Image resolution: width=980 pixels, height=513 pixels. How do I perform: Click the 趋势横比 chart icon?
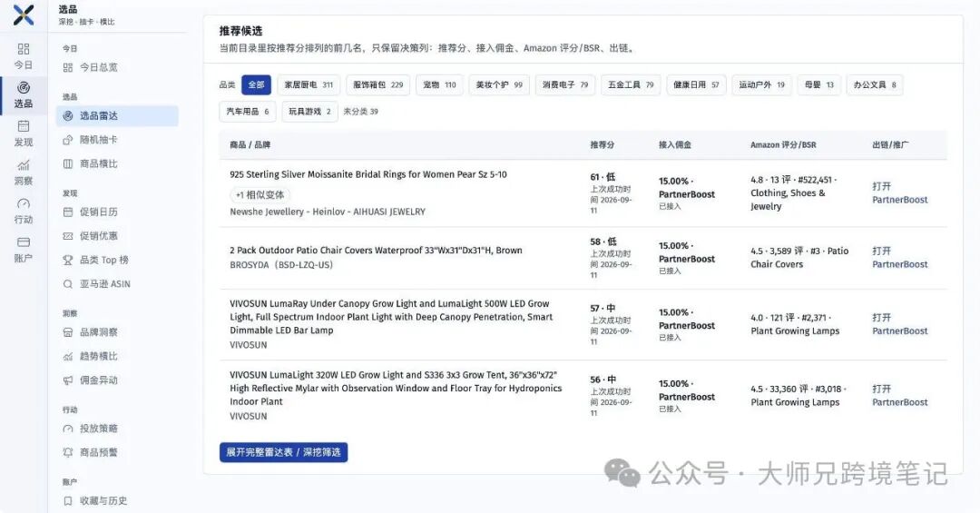68,357
